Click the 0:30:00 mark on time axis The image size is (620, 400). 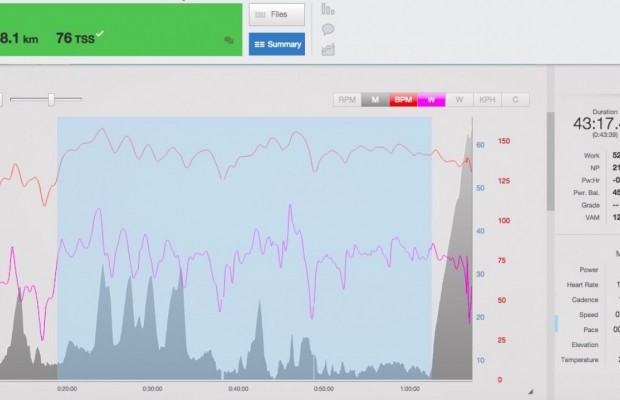(x=152, y=389)
